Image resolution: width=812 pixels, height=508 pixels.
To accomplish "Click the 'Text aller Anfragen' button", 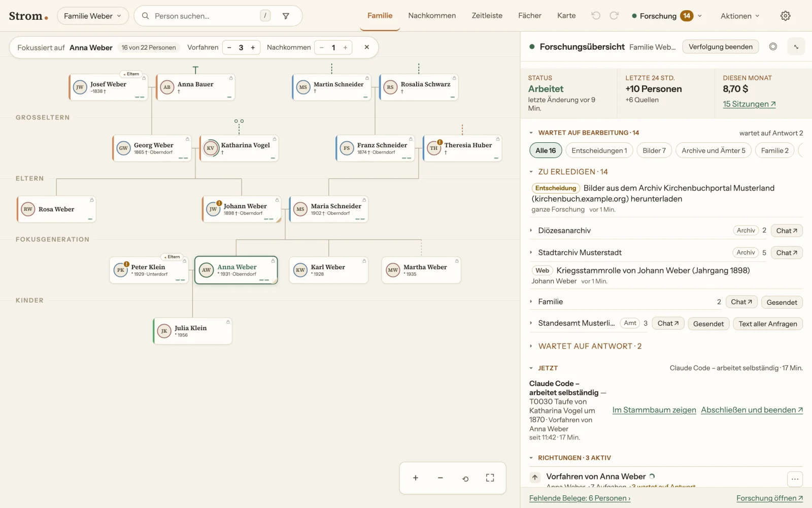I will point(768,324).
